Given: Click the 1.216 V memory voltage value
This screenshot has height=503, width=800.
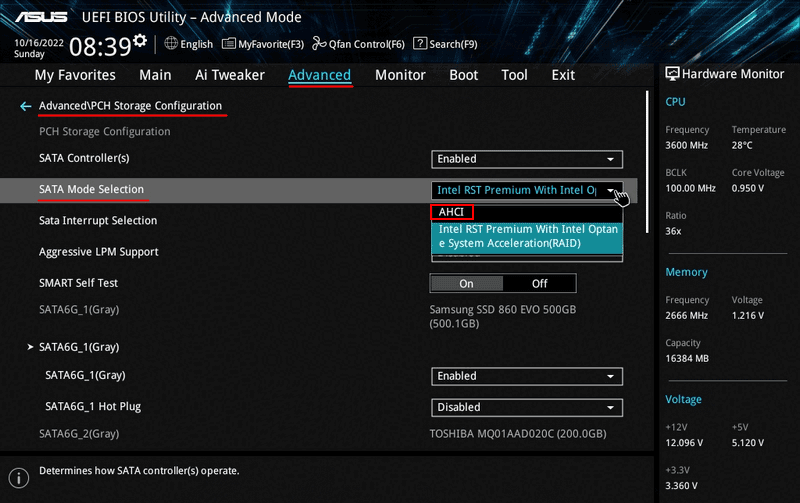Looking at the screenshot, I should [748, 316].
